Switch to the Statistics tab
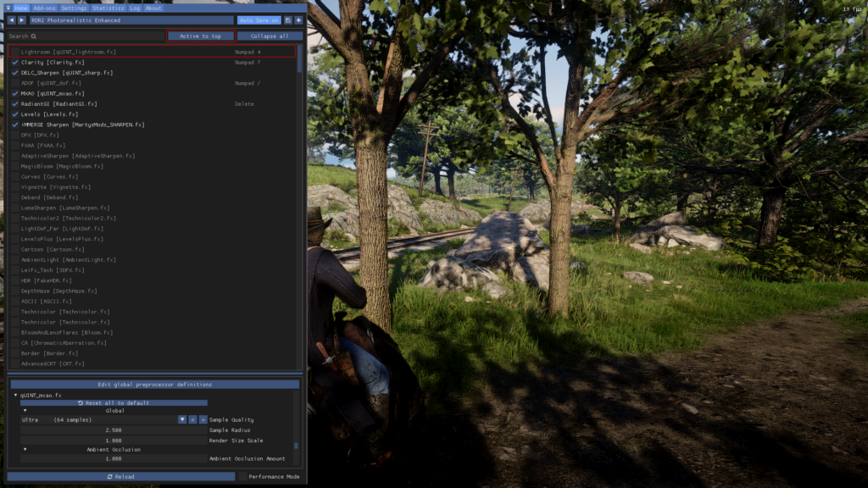The width and height of the screenshot is (868, 488). [108, 8]
